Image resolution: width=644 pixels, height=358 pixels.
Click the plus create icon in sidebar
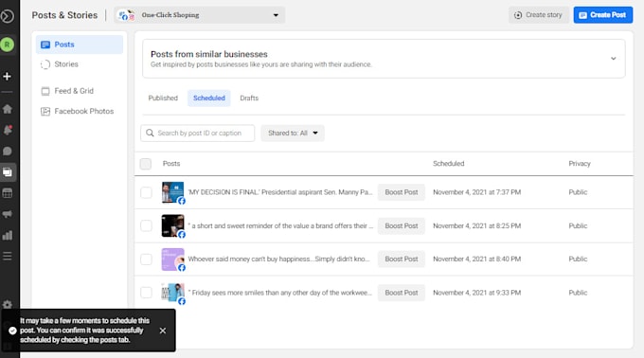tap(7, 77)
